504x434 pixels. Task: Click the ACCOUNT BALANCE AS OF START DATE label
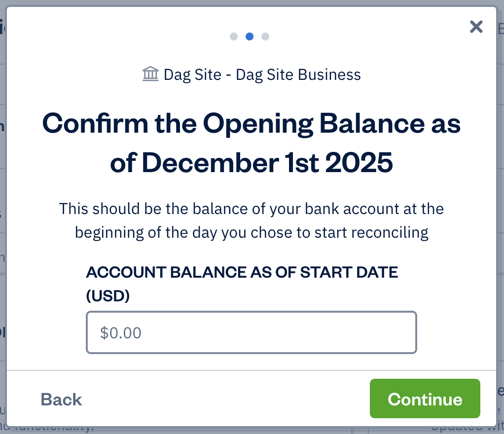243,272
